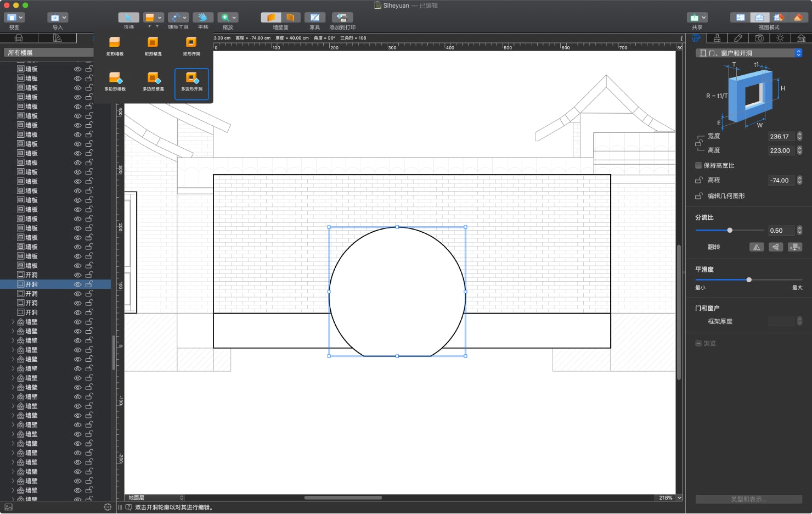Enable the 保持高宽比 checkbox
Image resolution: width=812 pixels, height=514 pixels.
[698, 165]
